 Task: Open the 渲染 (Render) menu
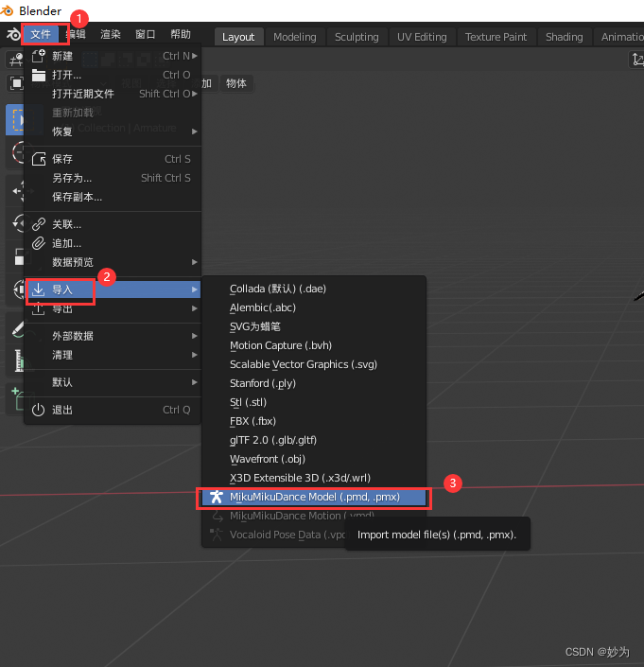[111, 34]
